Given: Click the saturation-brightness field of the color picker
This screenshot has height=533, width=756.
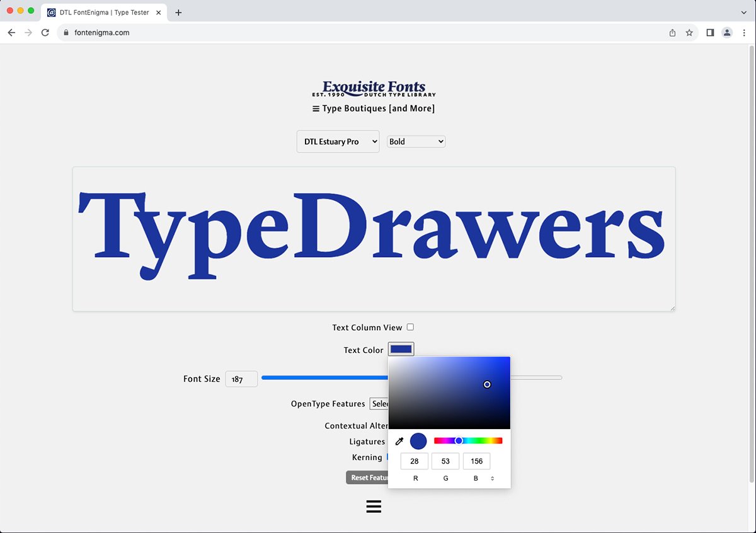Looking at the screenshot, I should pyautogui.click(x=449, y=393).
